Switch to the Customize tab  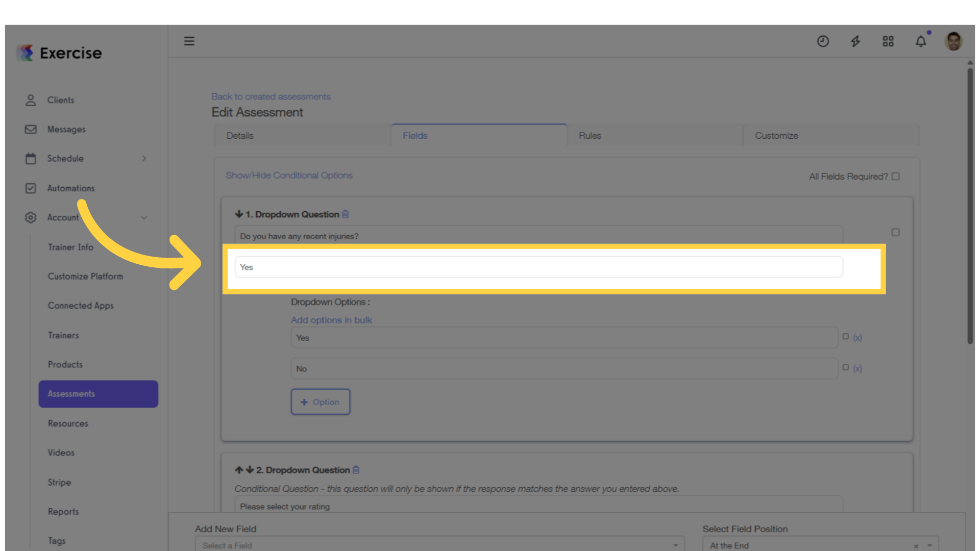pos(831,136)
